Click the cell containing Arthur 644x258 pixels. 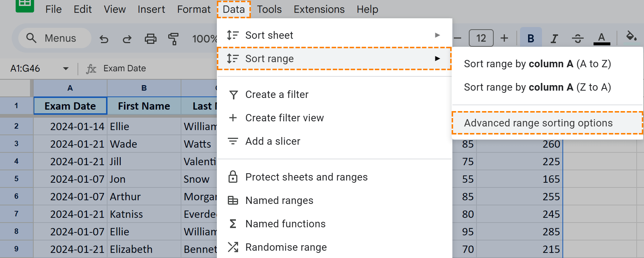(144, 197)
